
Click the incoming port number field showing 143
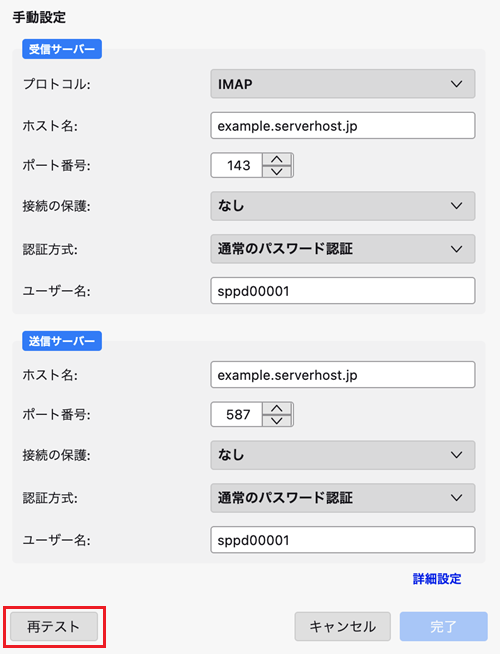click(x=236, y=165)
